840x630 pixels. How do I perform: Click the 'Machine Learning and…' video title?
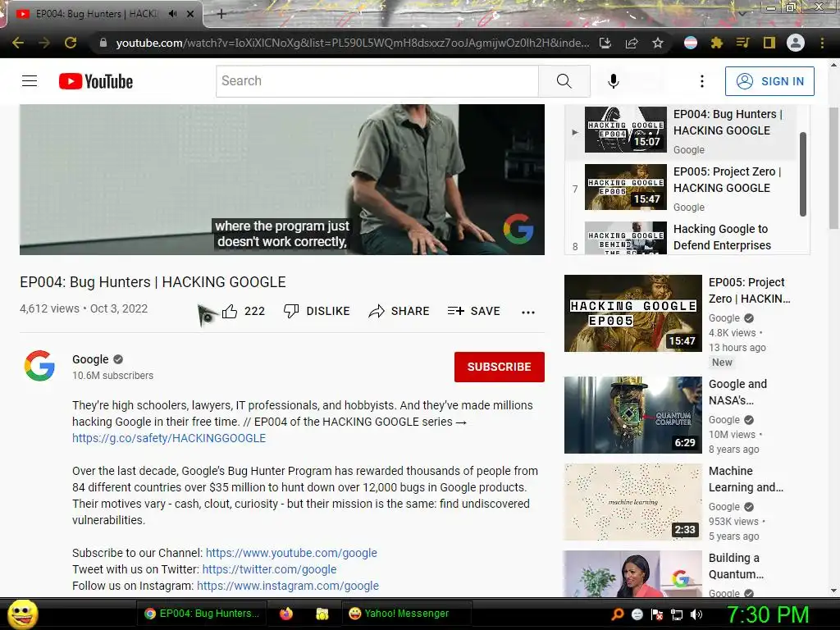[x=746, y=479]
